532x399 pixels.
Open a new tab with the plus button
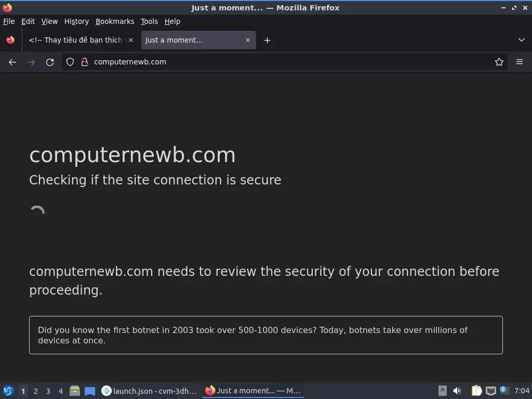pos(268,41)
